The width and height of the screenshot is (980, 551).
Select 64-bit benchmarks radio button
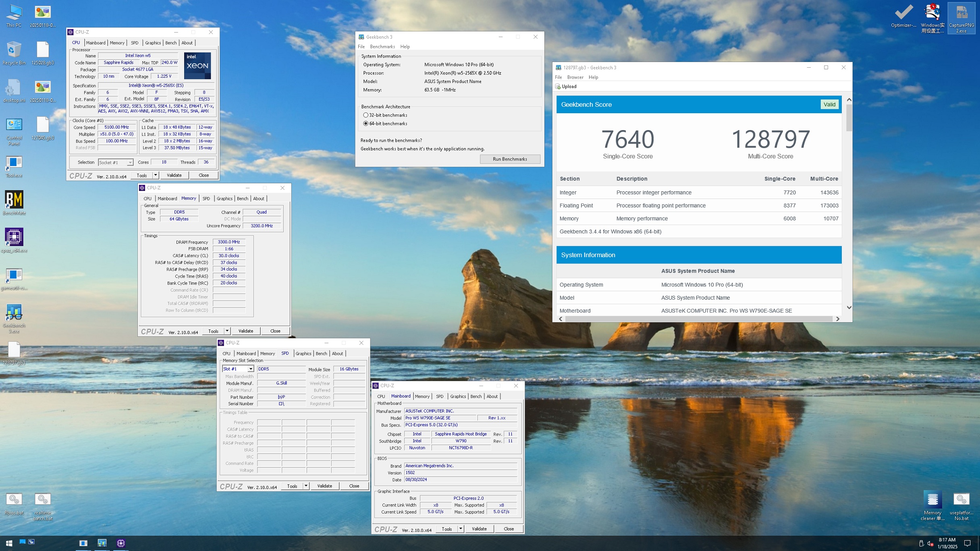(x=365, y=124)
